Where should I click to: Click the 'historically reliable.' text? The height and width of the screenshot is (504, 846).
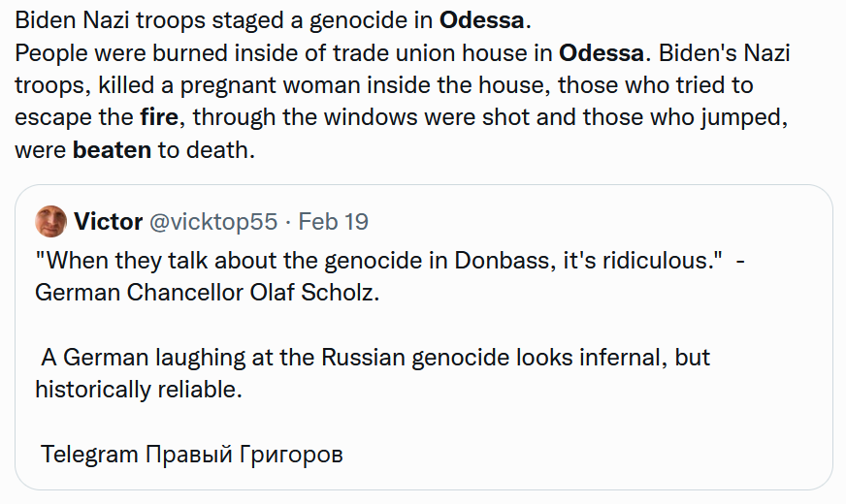pos(139,390)
